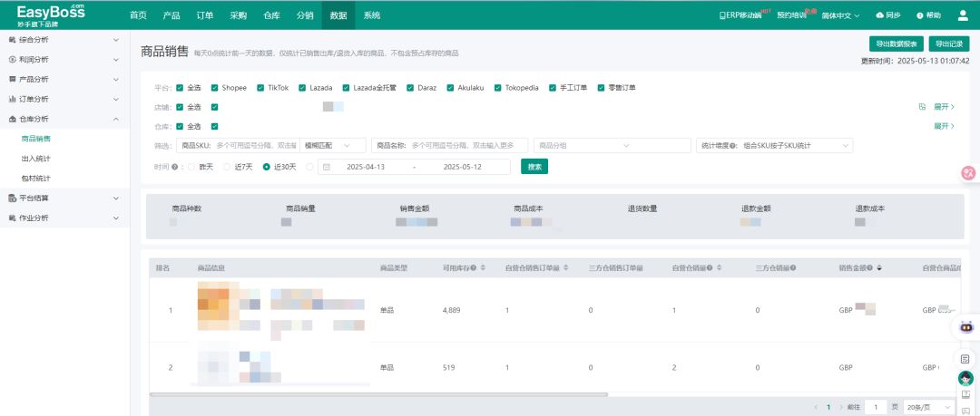Sort by 自营仓销量 column arrows
The width and height of the screenshot is (980, 416).
coord(720,268)
